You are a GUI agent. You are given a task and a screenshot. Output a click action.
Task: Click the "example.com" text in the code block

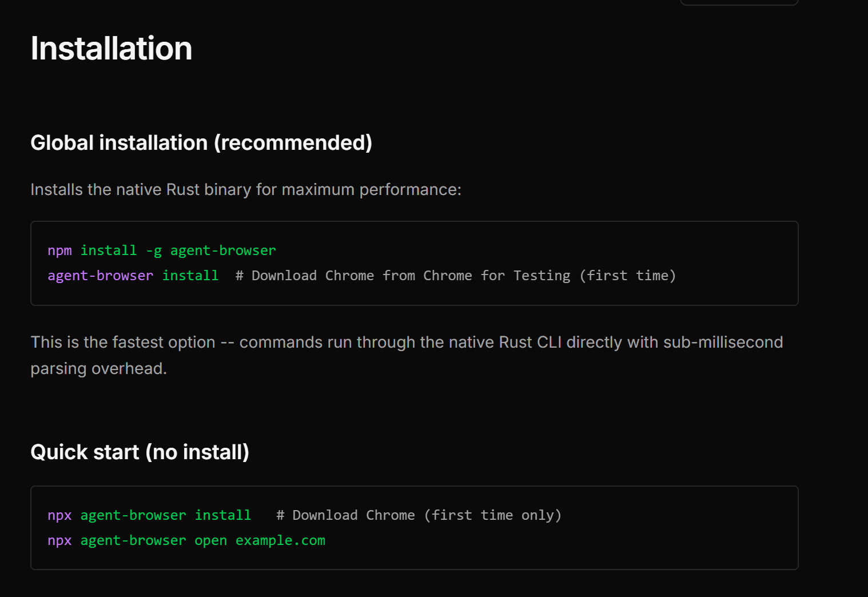pos(280,540)
